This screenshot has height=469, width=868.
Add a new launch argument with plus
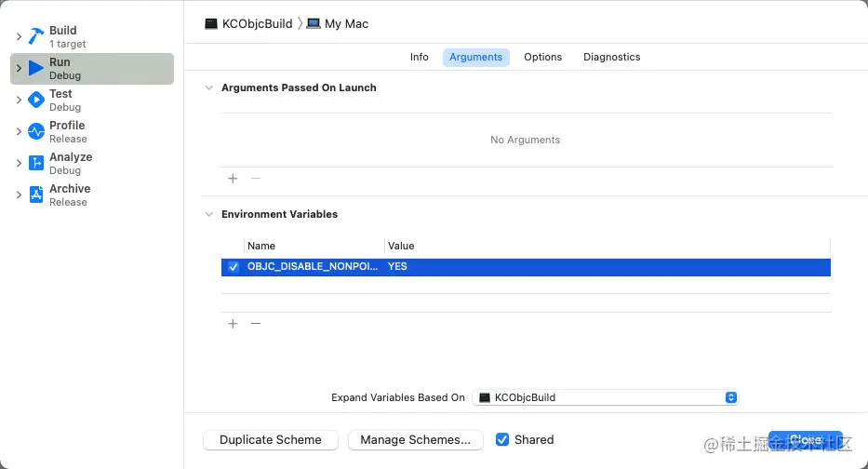[x=233, y=179]
